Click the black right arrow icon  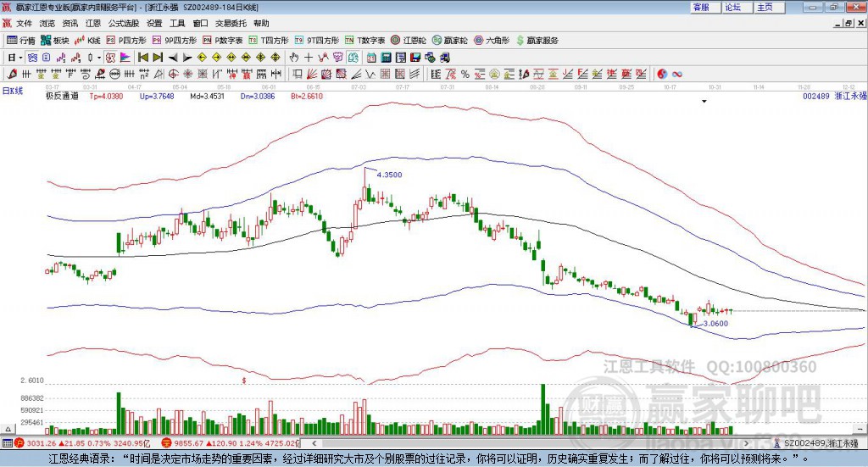coord(187,58)
